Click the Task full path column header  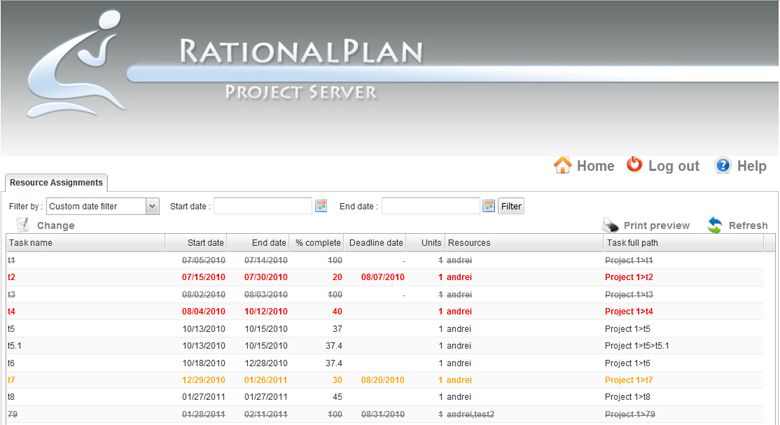[682, 243]
